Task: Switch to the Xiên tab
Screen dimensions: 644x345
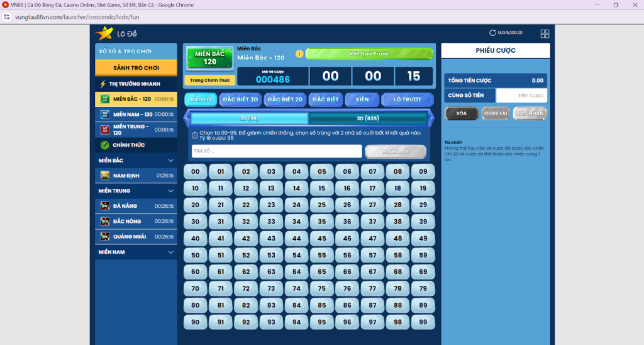Action: pos(362,99)
